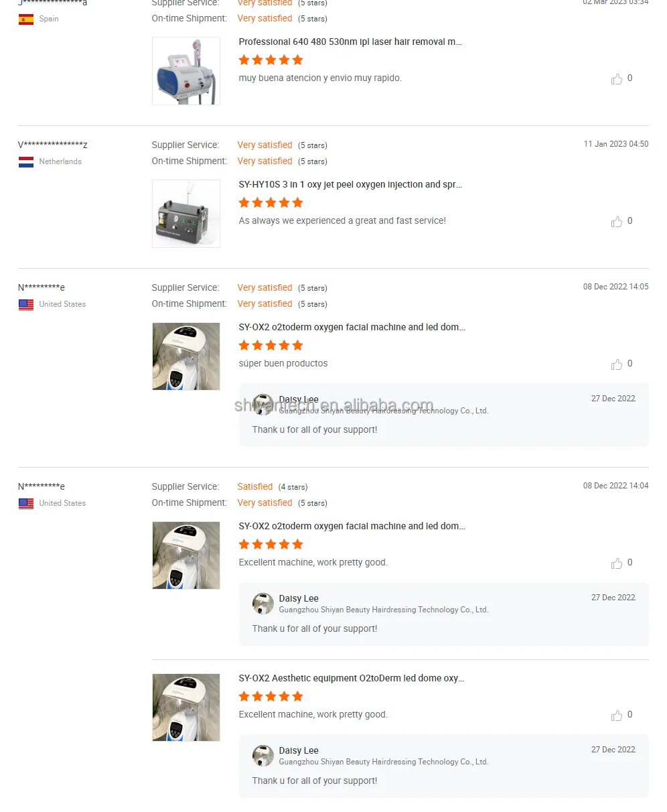Click thumbs-up on 'great and fast service' review

tap(617, 222)
